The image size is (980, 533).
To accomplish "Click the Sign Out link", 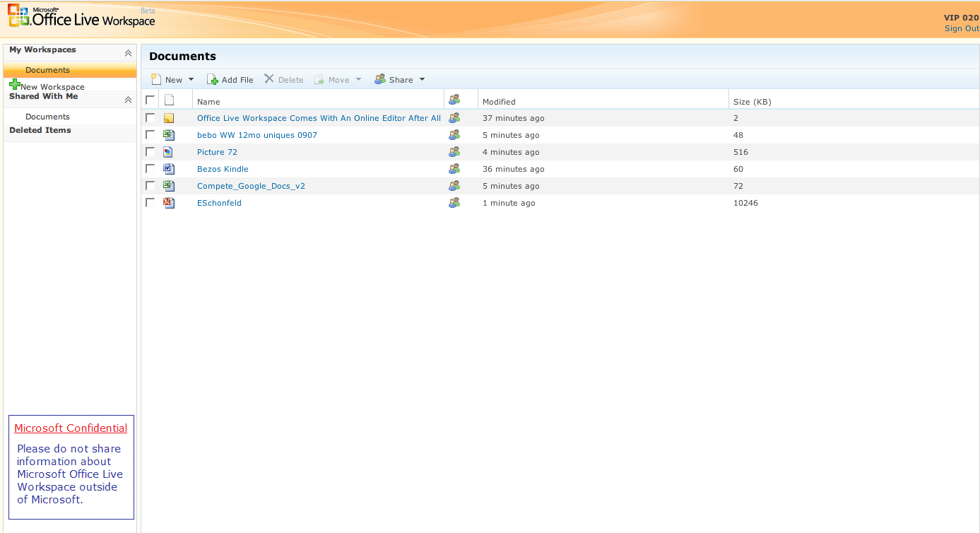I will click(x=962, y=28).
